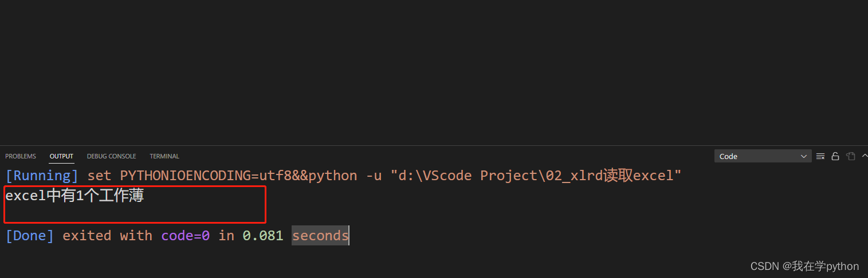Image resolution: width=868 pixels, height=278 pixels.
Task: Switch to the TERMINAL tab
Action: [x=164, y=156]
